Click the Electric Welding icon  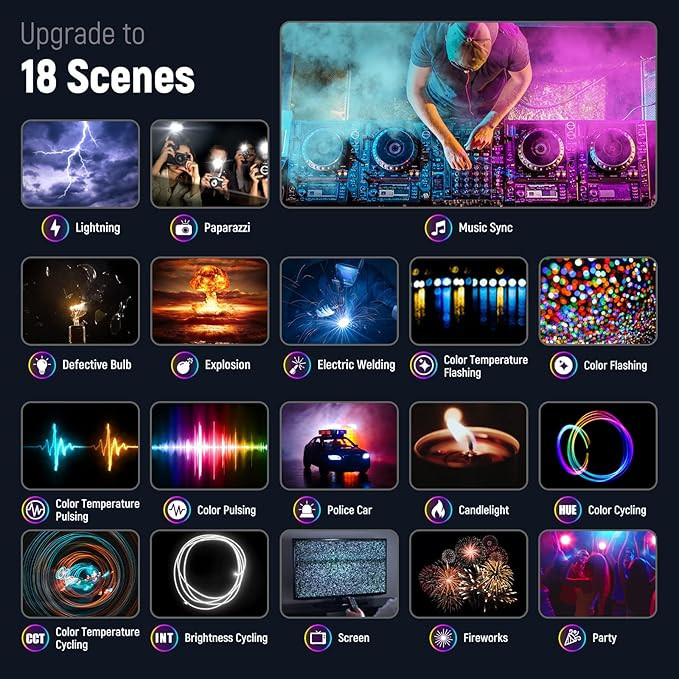(x=297, y=365)
